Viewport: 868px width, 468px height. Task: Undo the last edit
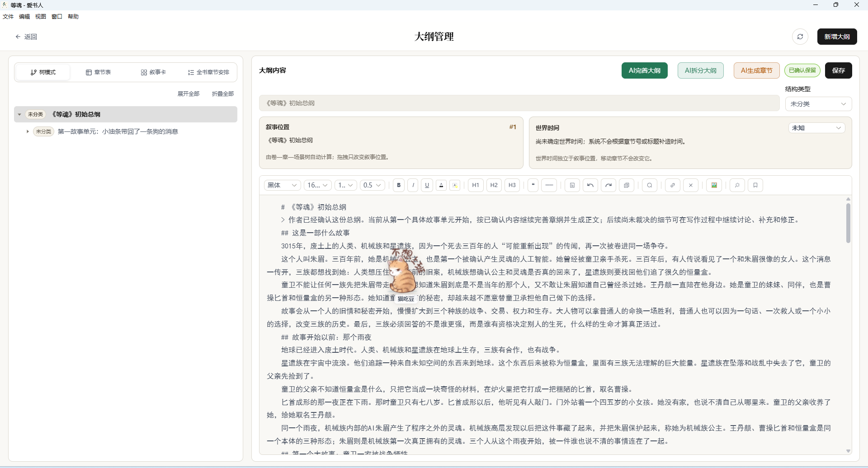coord(590,185)
